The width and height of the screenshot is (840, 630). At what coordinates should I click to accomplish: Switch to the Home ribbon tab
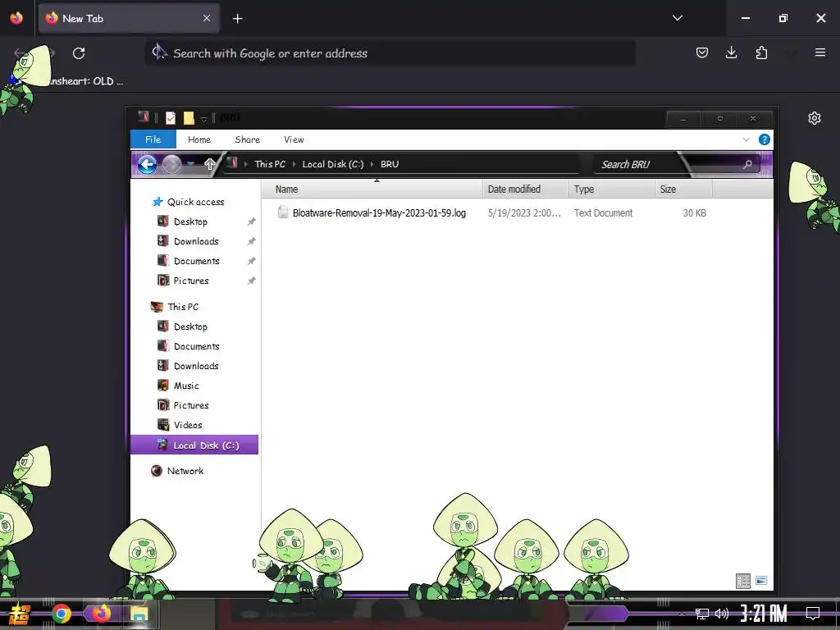tap(199, 139)
